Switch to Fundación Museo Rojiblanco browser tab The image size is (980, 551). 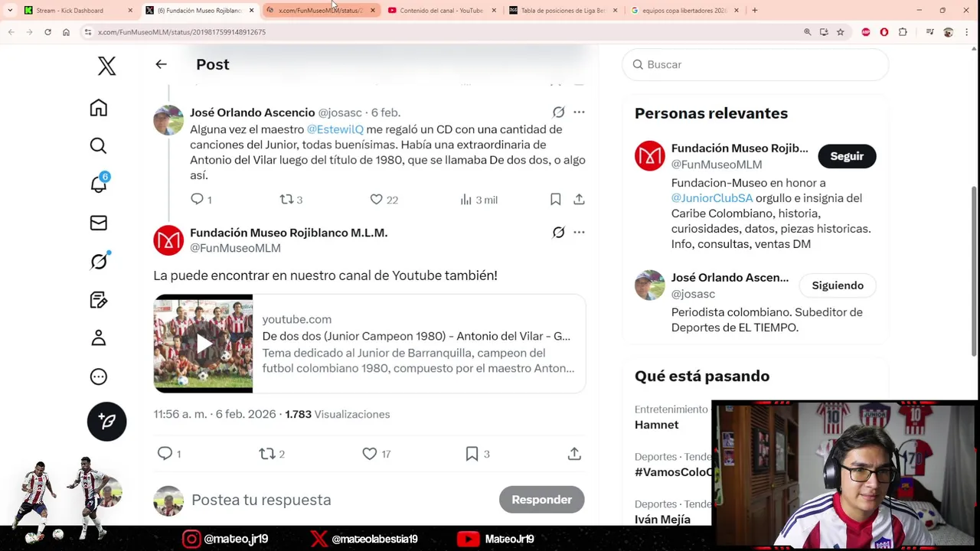click(200, 11)
